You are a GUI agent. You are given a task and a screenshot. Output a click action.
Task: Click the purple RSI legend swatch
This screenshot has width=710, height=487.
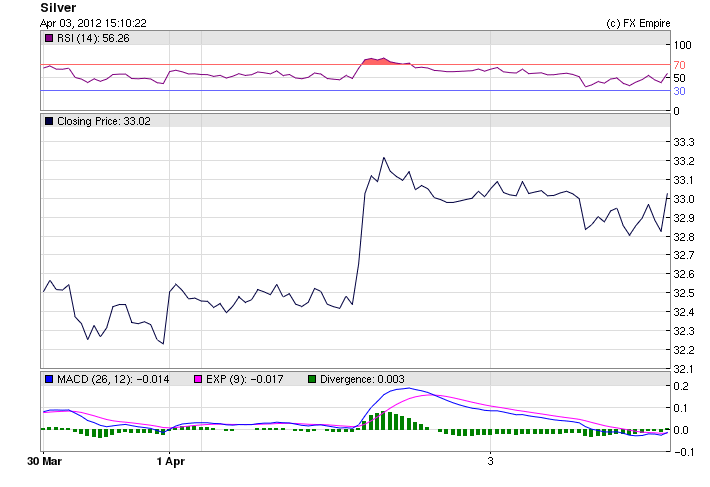pyautogui.click(x=49, y=38)
